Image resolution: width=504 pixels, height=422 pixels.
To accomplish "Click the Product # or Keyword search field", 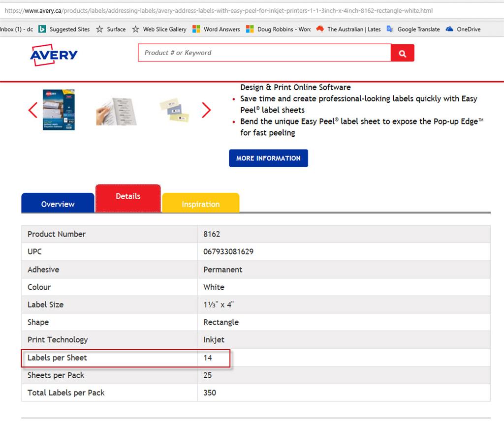I will [264, 53].
